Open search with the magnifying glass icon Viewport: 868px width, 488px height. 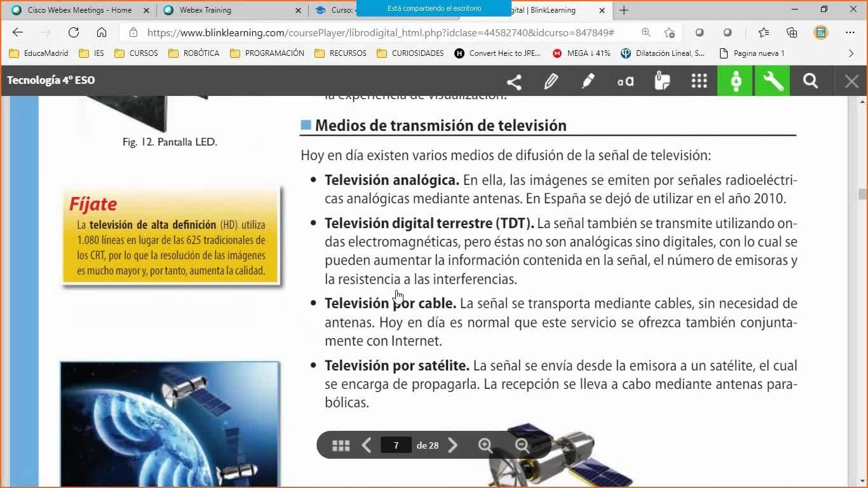[x=810, y=81]
